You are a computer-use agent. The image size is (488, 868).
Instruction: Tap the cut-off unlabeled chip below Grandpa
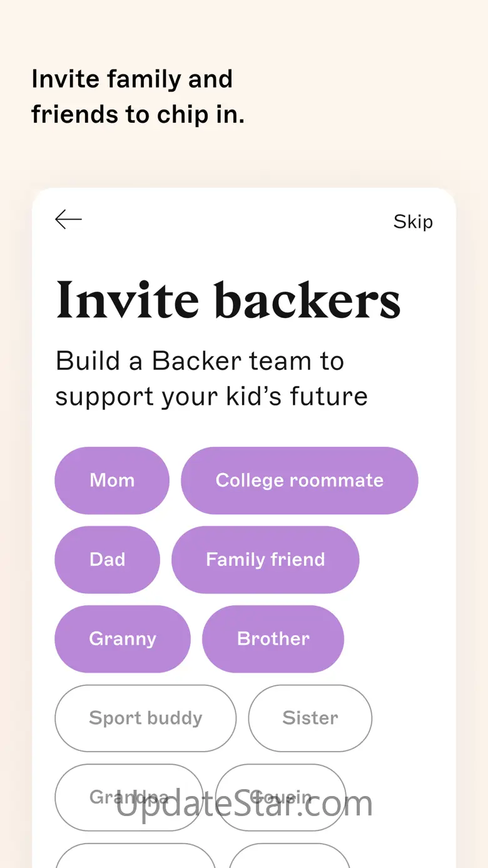[135, 857]
